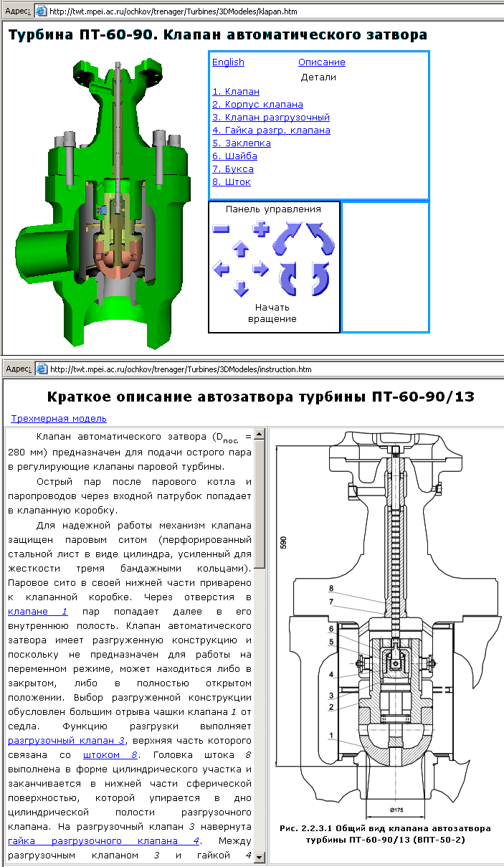The height and width of the screenshot is (867, 504).
Task: Click the right arrow move icon
Action: pyautogui.click(x=260, y=269)
